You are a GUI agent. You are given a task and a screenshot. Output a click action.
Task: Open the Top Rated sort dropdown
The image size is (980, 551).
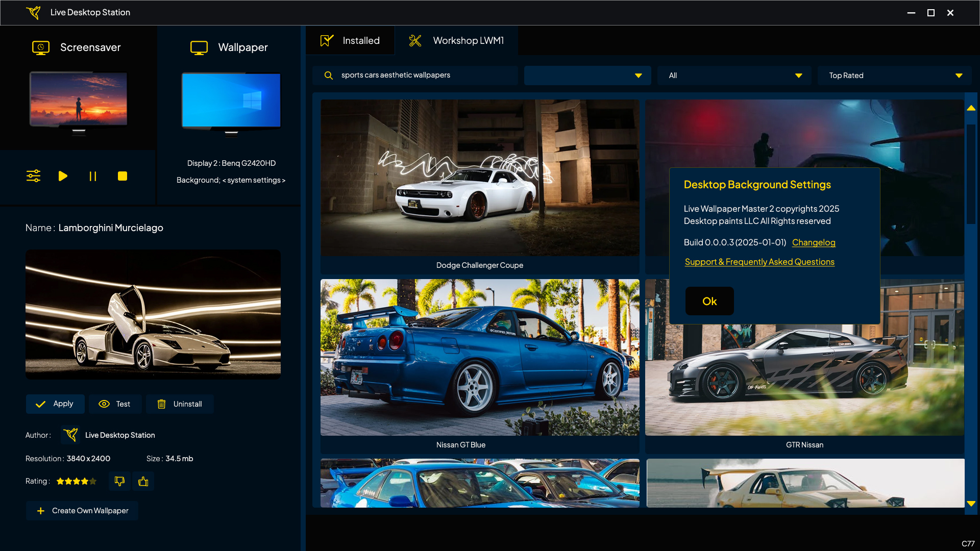[893, 75]
